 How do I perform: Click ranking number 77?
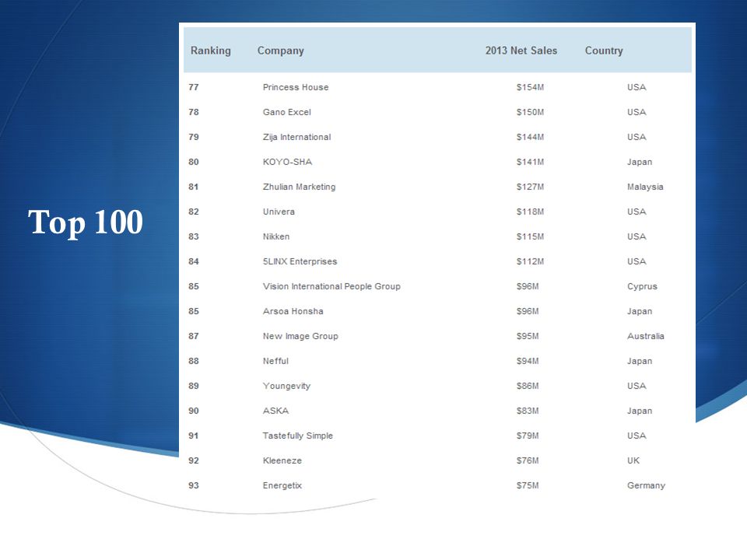[194, 87]
